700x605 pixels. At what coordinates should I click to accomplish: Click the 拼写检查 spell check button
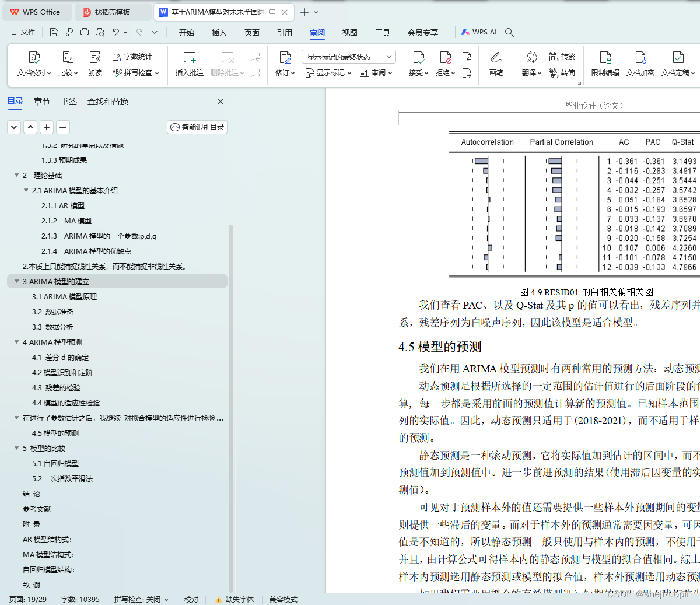[x=136, y=73]
